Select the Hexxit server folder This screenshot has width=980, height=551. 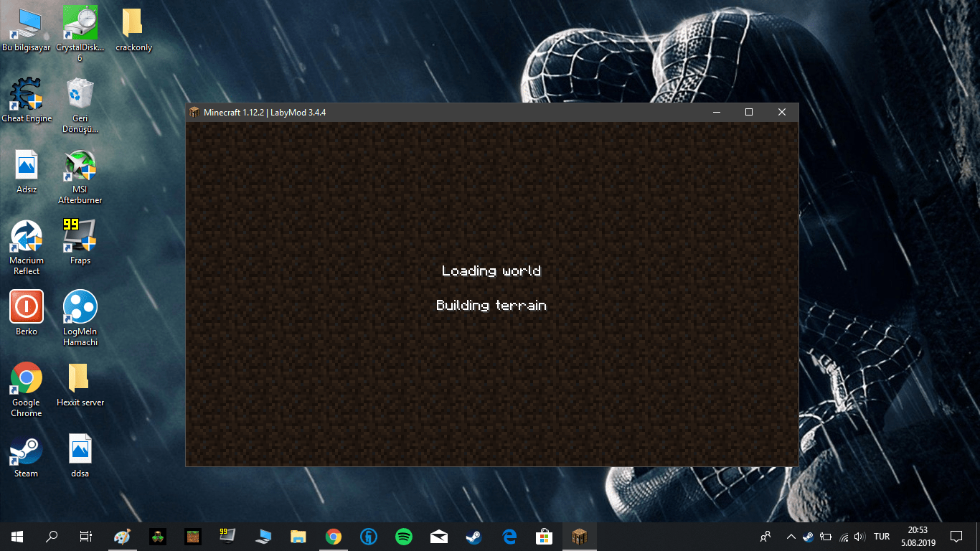pos(80,385)
